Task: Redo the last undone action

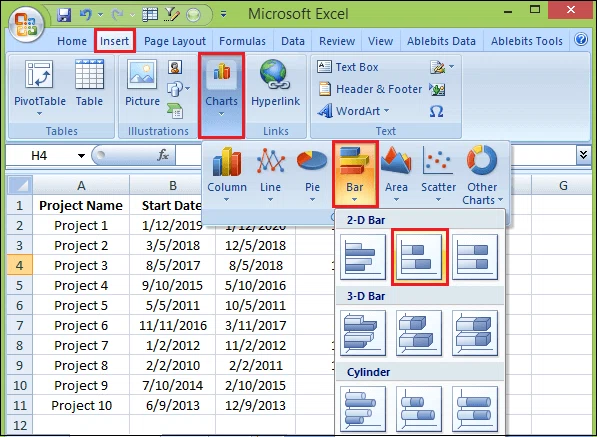Action: point(117,15)
